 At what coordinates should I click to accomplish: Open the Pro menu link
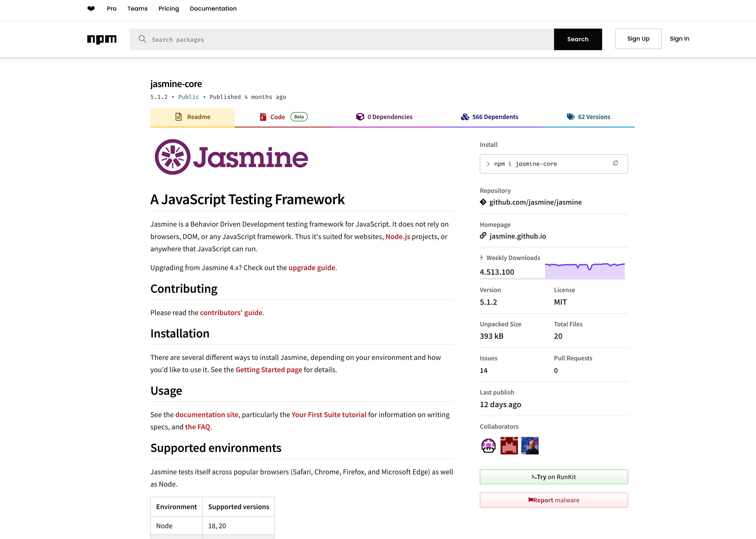pos(112,9)
